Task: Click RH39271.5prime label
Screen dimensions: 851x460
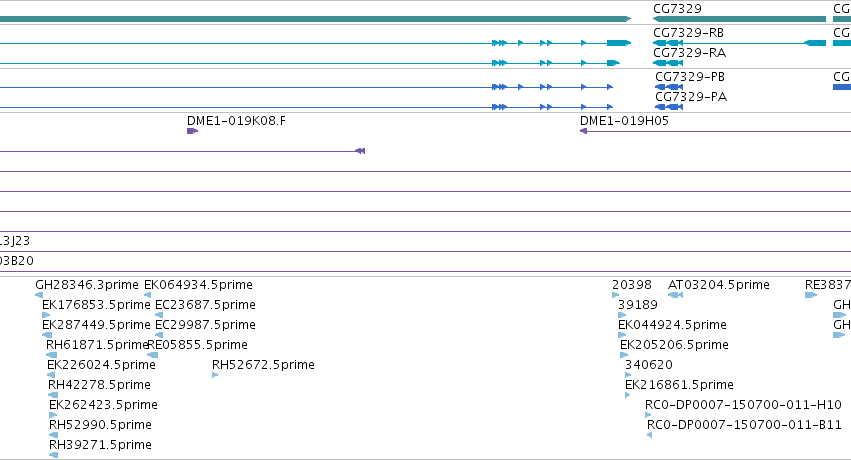Action: 100,445
